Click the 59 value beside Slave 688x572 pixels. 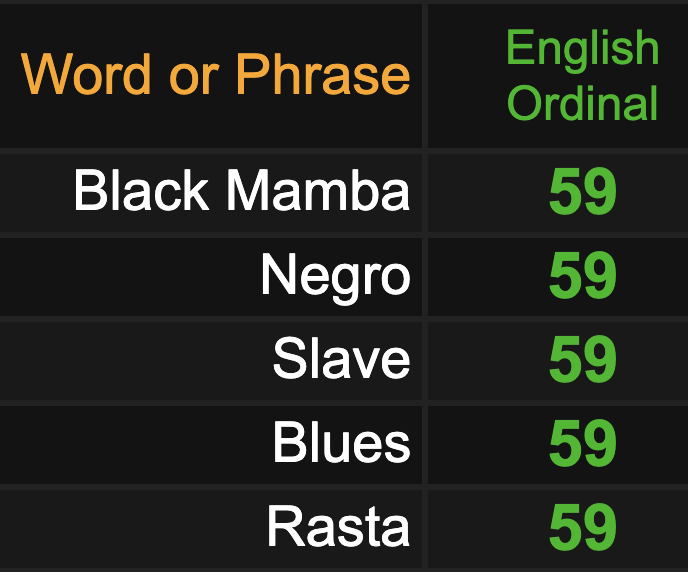tap(583, 359)
